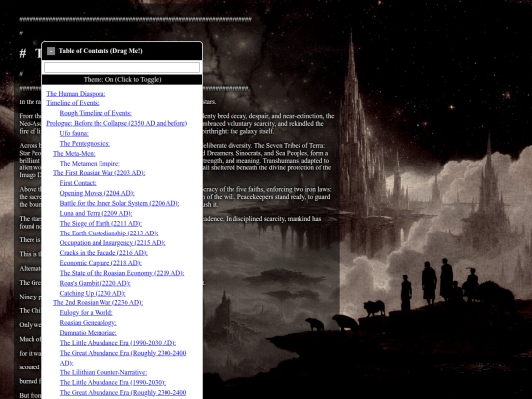Jump to Economic Capture (2218 AD)
Image resolution: width=532 pixels, height=399 pixels.
pos(100,263)
